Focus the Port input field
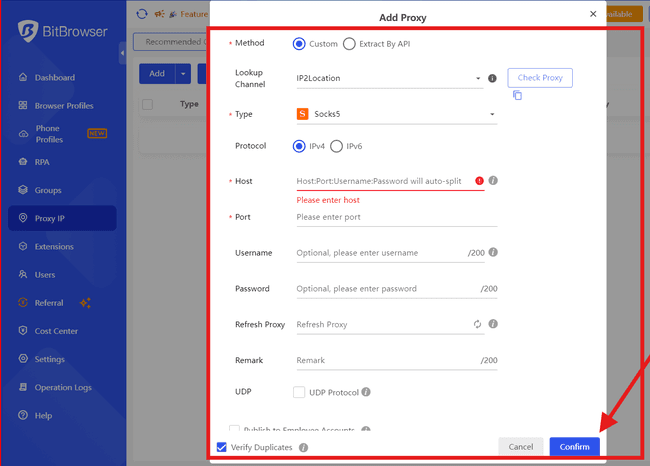The width and height of the screenshot is (650, 466). [x=397, y=217]
